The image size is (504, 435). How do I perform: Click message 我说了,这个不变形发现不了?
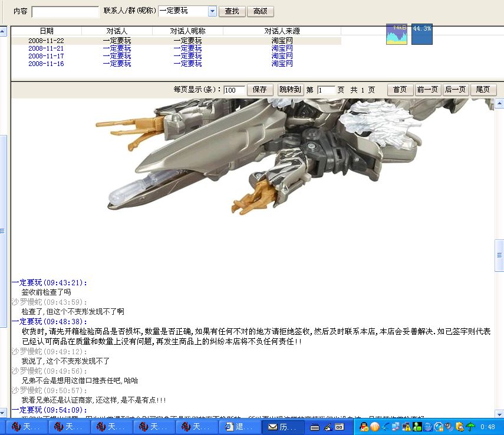(65, 361)
